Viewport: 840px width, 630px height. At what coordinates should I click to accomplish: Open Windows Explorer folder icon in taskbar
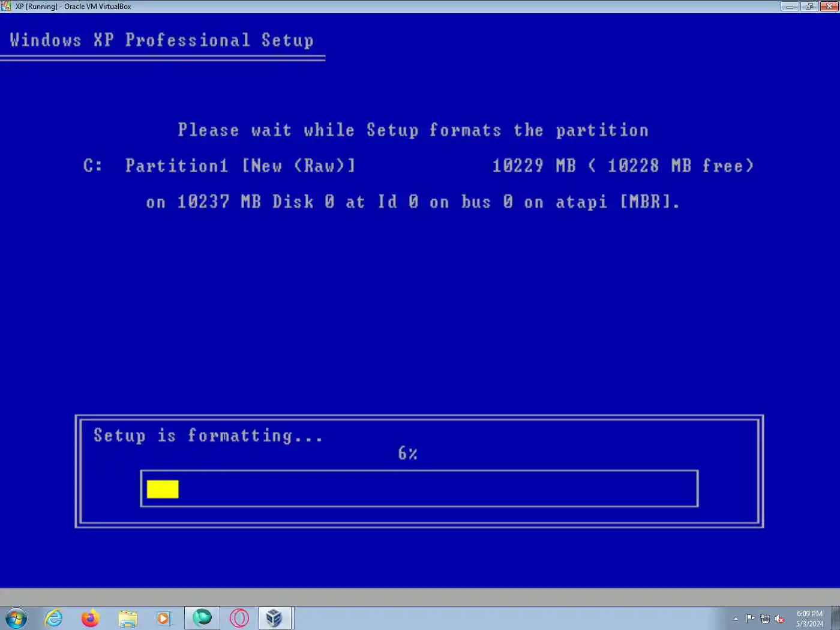point(127,618)
